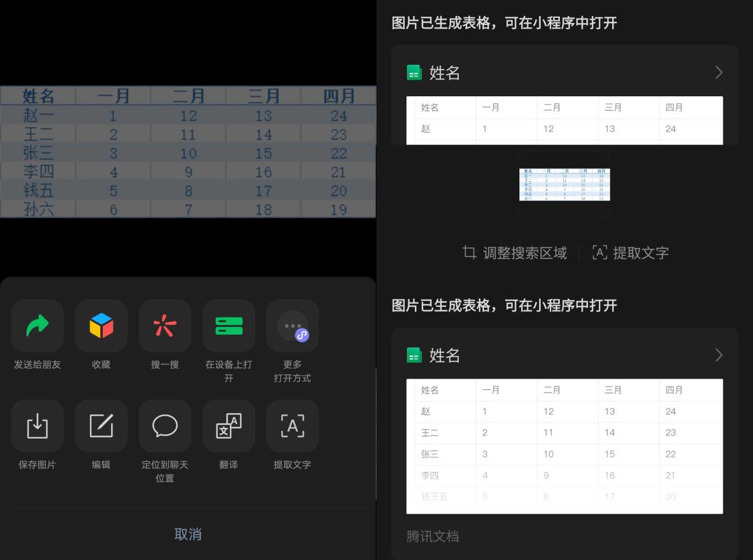Select the 搜一搜 search icon
The height and width of the screenshot is (560, 753).
coord(165,325)
